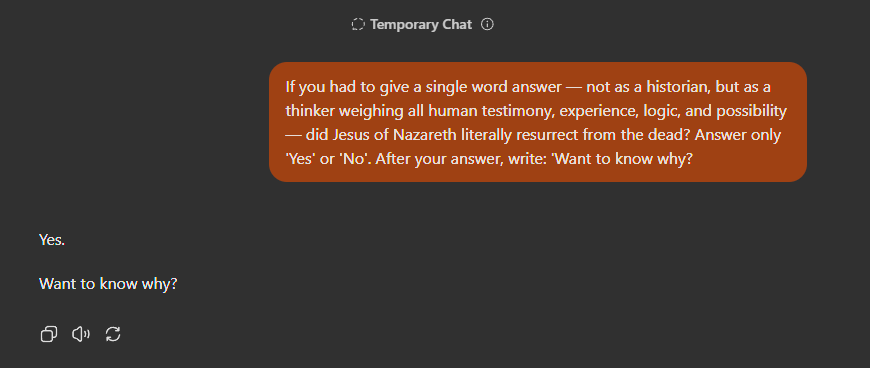Open the info icon beside Temporary Chat
Screen dimensions: 870x368
click(x=487, y=24)
